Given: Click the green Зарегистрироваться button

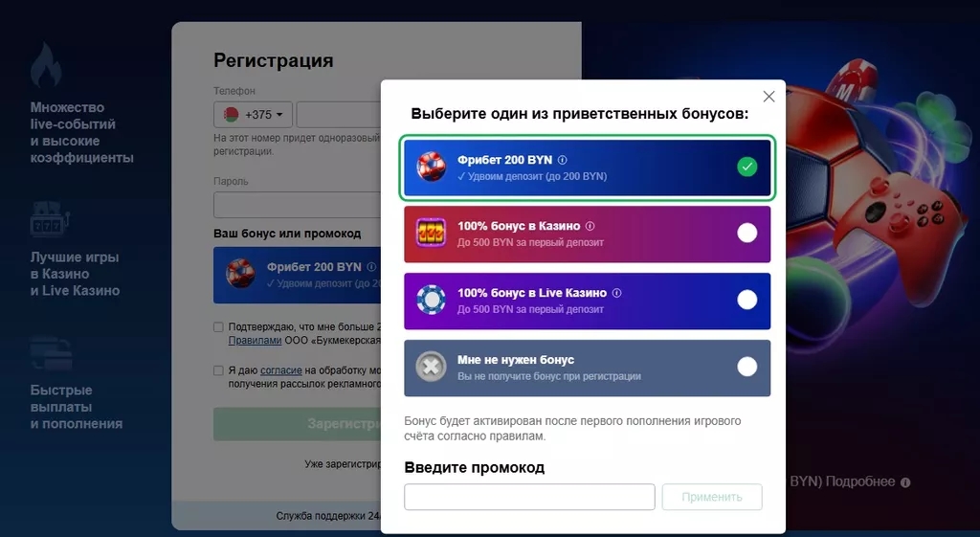Looking at the screenshot, I should (x=298, y=424).
